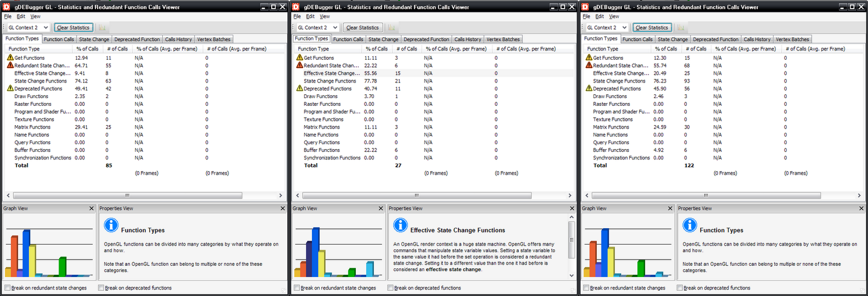Click Get Functions warning icon in right window
Viewport: 868px width, 296px height.
(589, 57)
